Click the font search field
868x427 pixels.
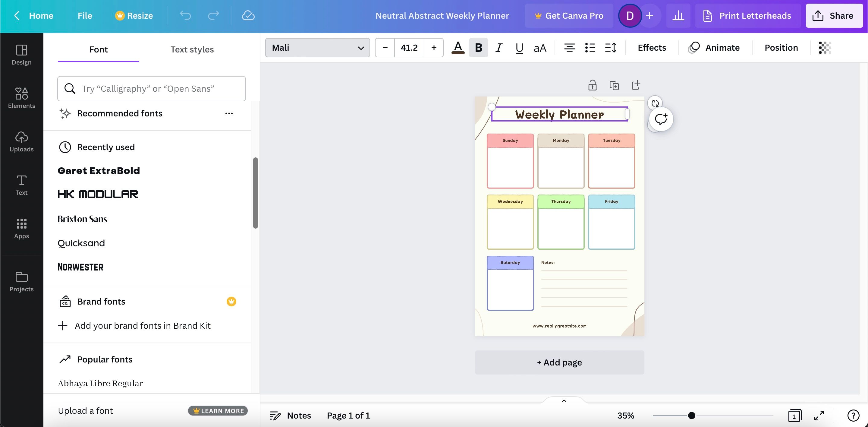click(152, 89)
